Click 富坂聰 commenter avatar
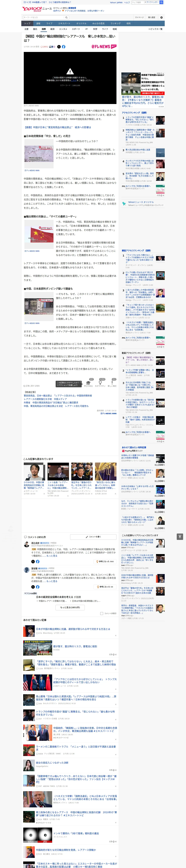 (26, 570)
